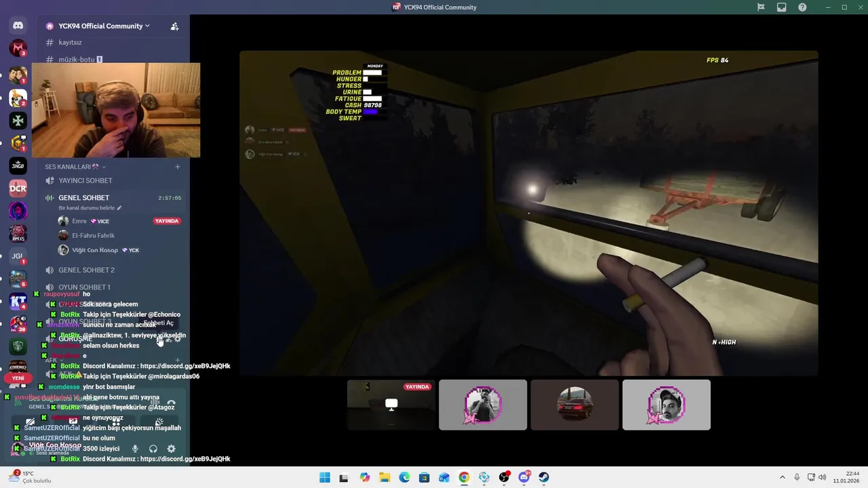Click the webcam overlay video
868x488 pixels.
[116, 110]
